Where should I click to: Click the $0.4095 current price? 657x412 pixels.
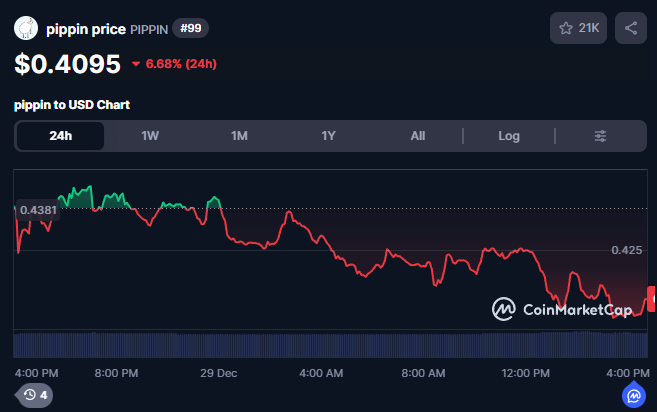point(67,64)
